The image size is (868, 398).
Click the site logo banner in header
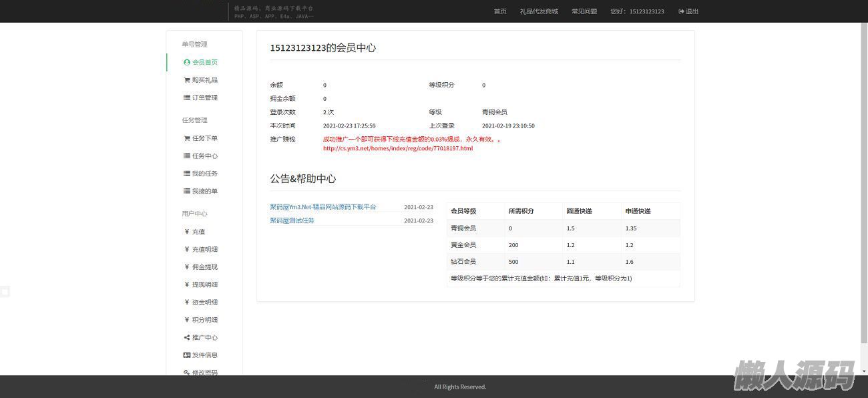coord(274,11)
